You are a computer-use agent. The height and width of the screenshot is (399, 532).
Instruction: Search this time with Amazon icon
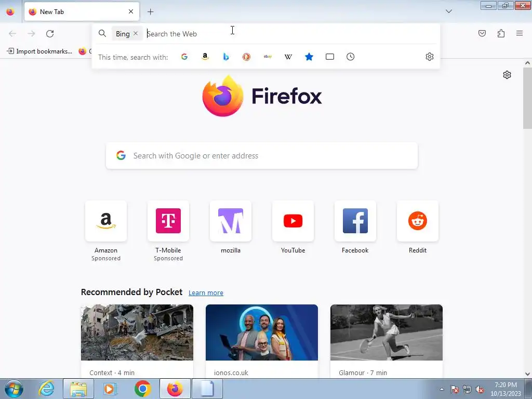[205, 57]
